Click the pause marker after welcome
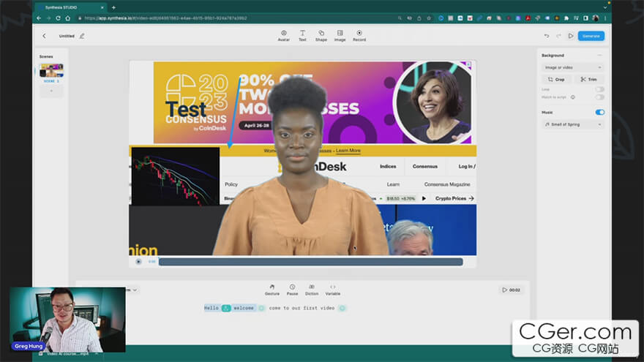 point(261,308)
